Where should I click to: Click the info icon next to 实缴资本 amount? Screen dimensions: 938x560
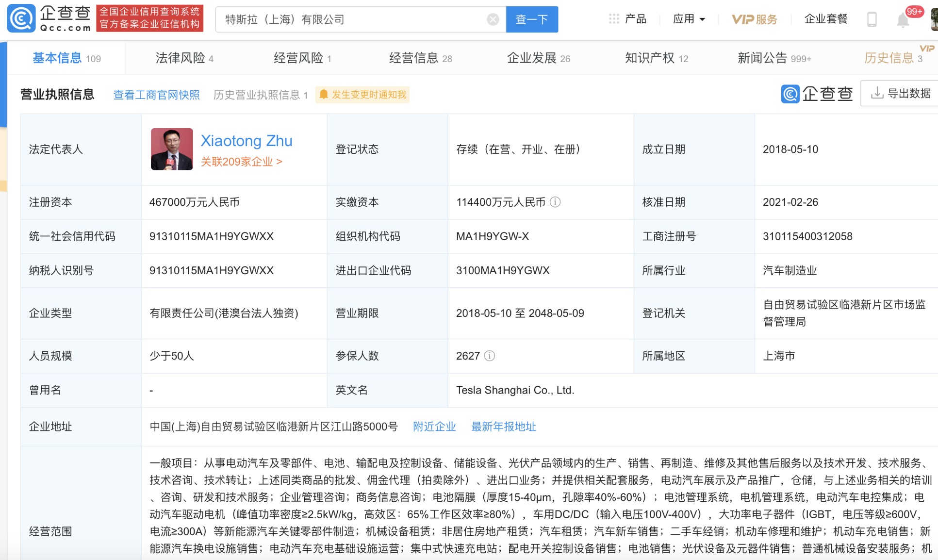pyautogui.click(x=555, y=202)
